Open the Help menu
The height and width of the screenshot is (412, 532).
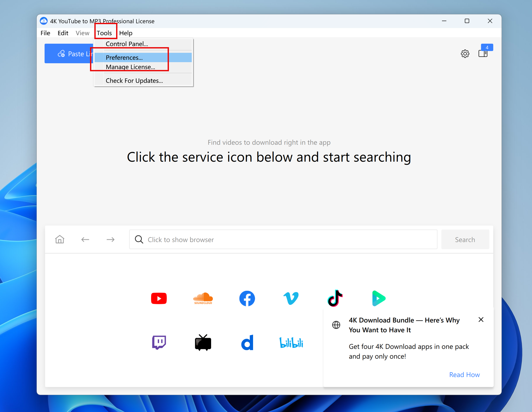point(126,33)
